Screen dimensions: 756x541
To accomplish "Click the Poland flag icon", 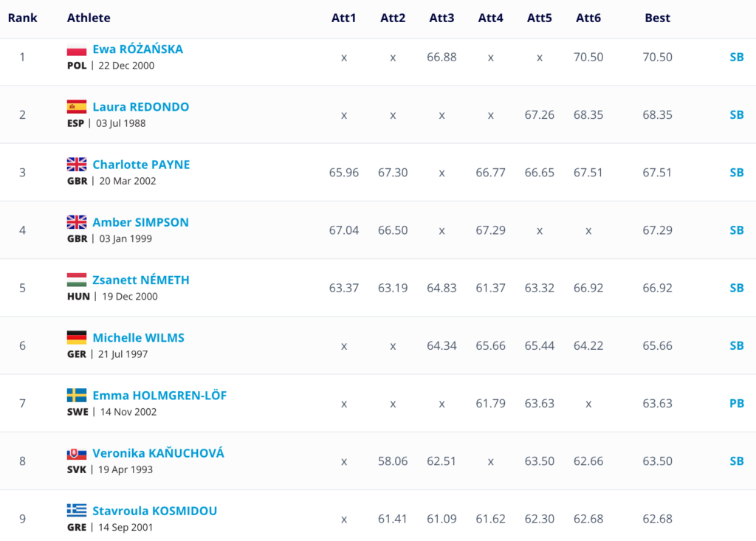I will coord(77,50).
